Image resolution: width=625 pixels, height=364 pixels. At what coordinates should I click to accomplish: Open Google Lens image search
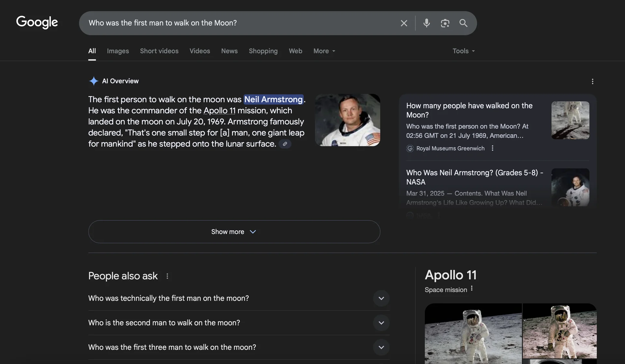point(445,23)
